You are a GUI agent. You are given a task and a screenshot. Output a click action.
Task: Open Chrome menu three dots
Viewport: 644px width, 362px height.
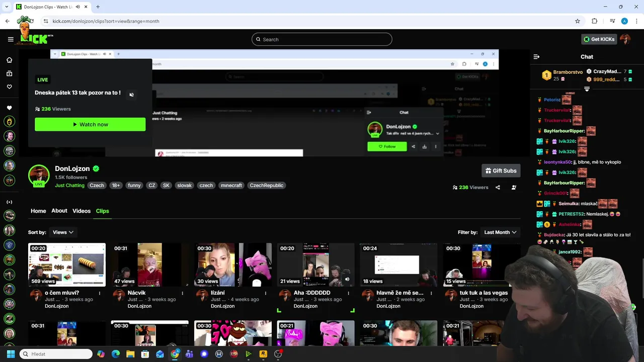click(x=636, y=21)
